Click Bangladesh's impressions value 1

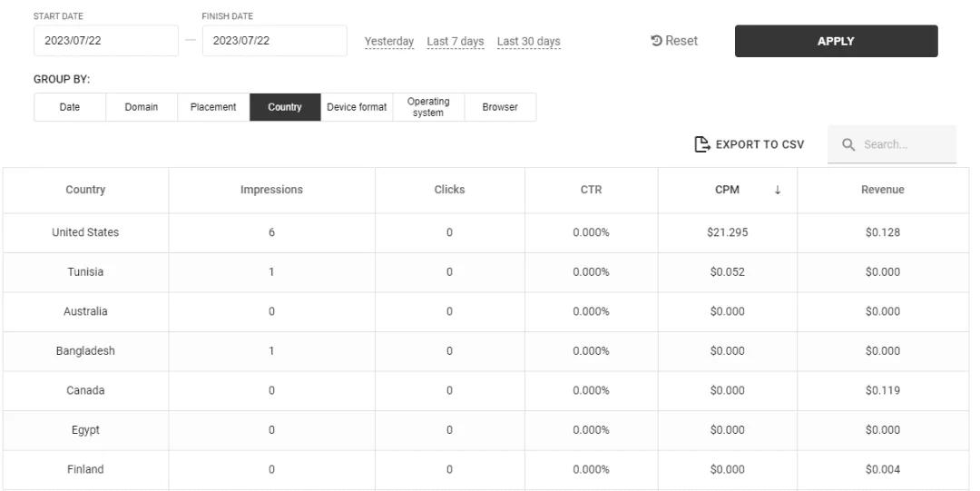pyautogui.click(x=272, y=350)
